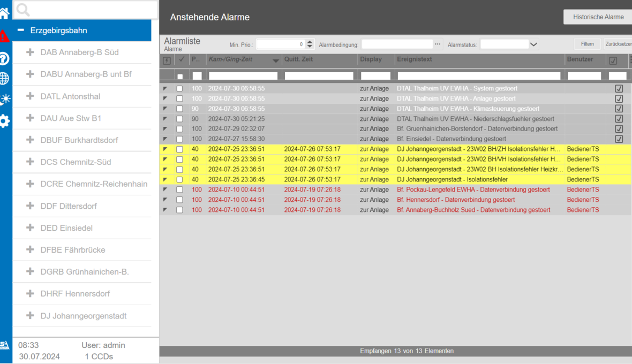This screenshot has width=632, height=364.
Task: Click acknowledge checkmark for Niederschlagsfuehler gestoert row
Action: click(x=619, y=119)
